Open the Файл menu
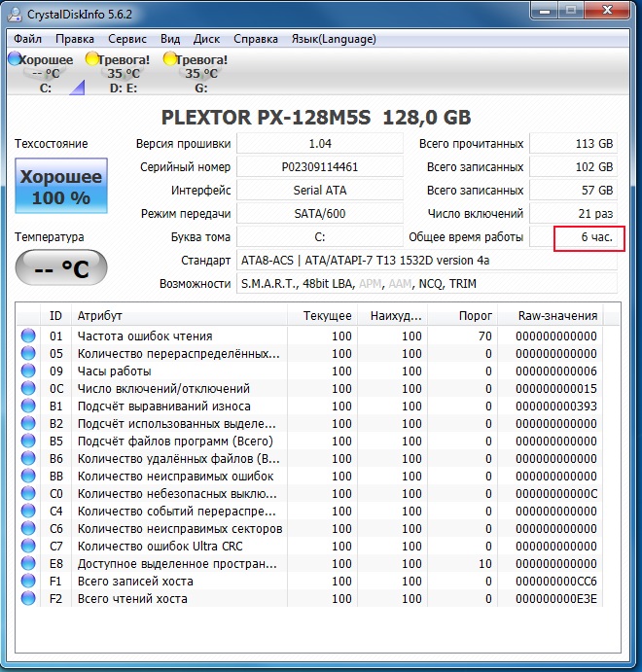642x672 pixels. (x=28, y=39)
